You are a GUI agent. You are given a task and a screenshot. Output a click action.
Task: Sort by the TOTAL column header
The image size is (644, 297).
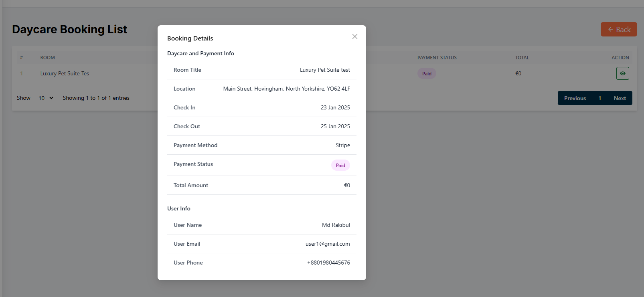tap(522, 58)
